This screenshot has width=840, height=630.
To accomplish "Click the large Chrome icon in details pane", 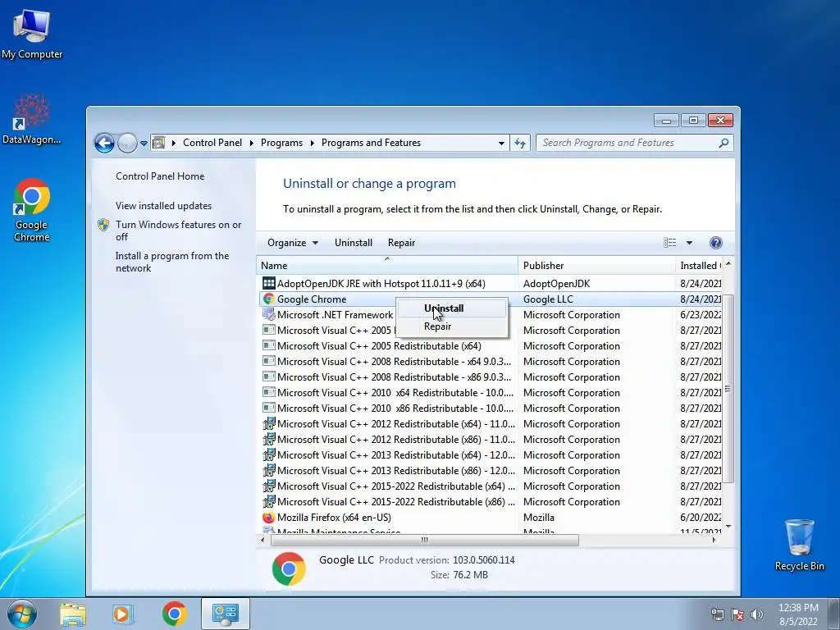I will (289, 568).
